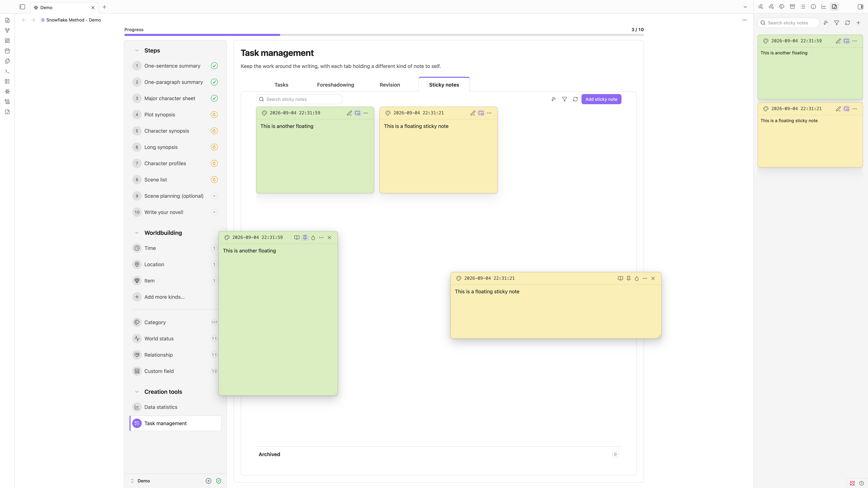868x488 pixels.
Task: Open the chart statistics panel icon
Action: [x=824, y=7]
